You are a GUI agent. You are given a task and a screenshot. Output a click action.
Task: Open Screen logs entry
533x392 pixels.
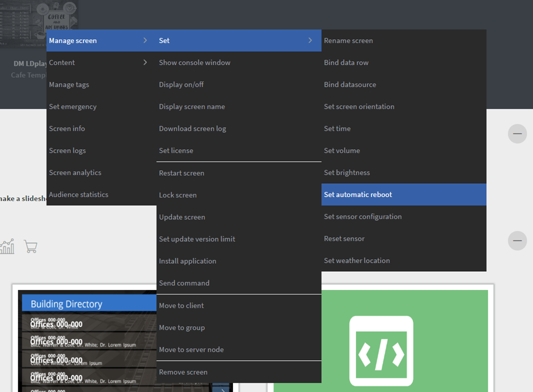pos(101,150)
